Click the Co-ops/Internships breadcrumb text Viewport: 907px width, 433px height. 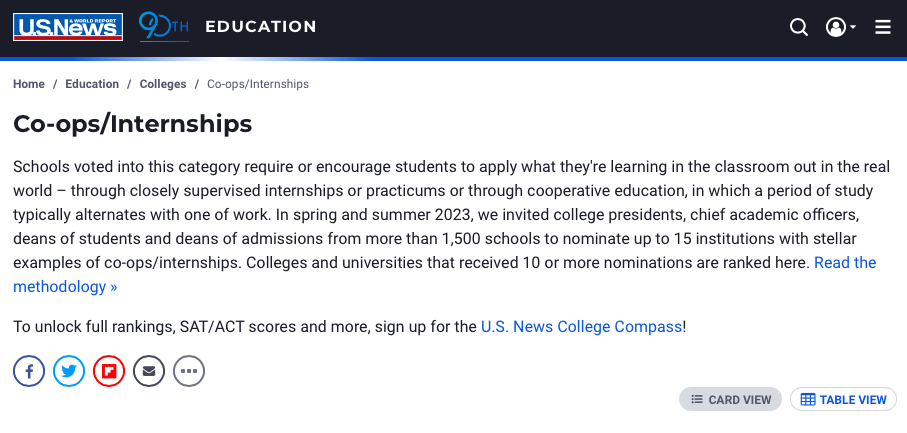tap(258, 84)
